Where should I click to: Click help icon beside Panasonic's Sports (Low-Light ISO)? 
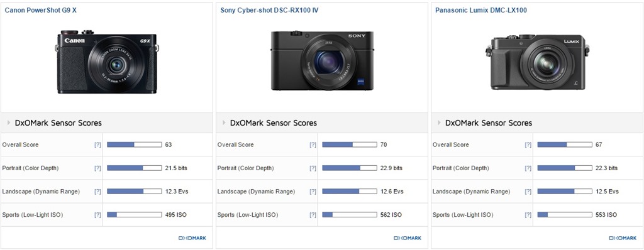pyautogui.click(x=528, y=215)
